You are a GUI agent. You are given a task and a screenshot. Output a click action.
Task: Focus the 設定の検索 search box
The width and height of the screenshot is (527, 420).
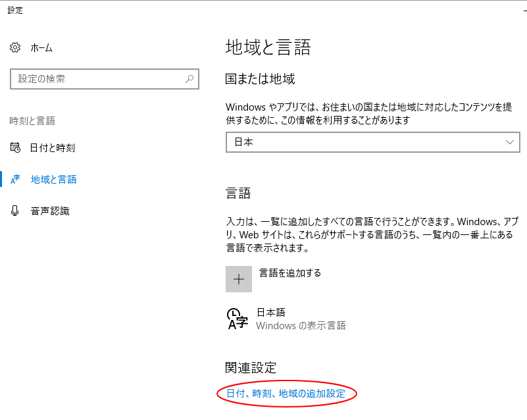point(105,79)
